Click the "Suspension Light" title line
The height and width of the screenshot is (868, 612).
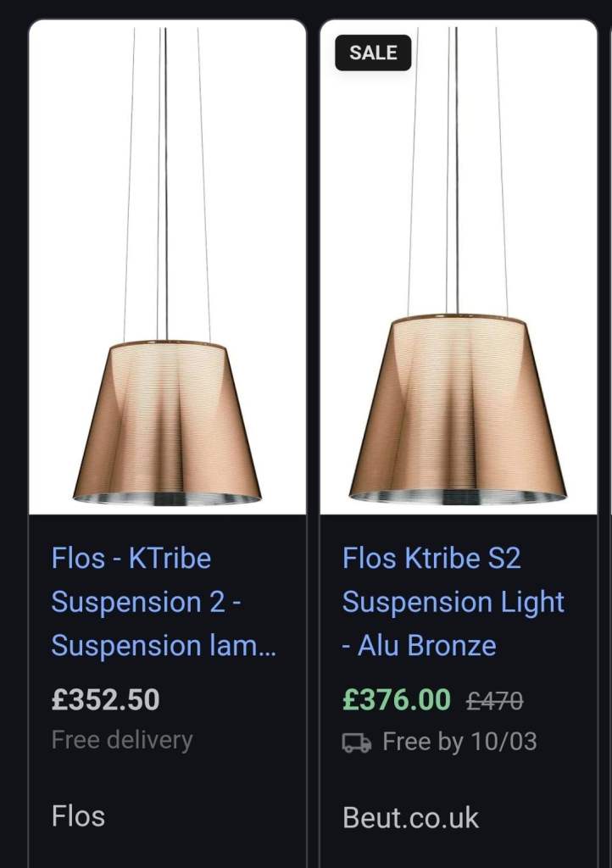click(x=453, y=602)
